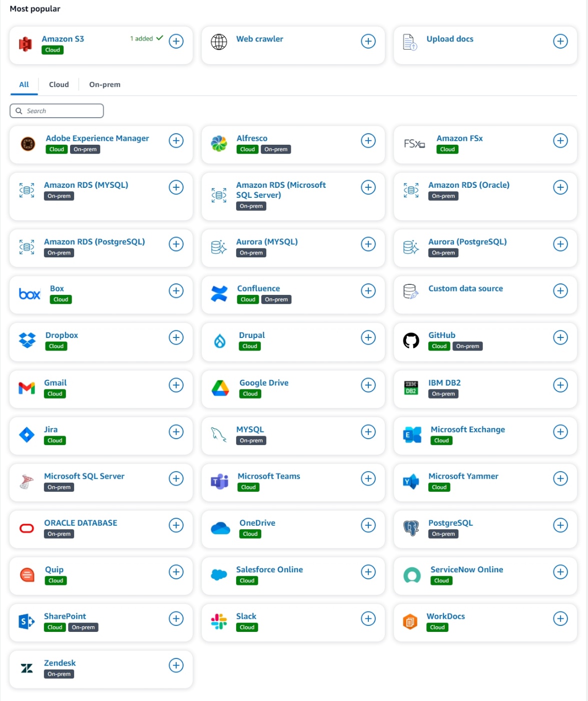
Task: Open the GitHub title link
Action: click(x=442, y=335)
